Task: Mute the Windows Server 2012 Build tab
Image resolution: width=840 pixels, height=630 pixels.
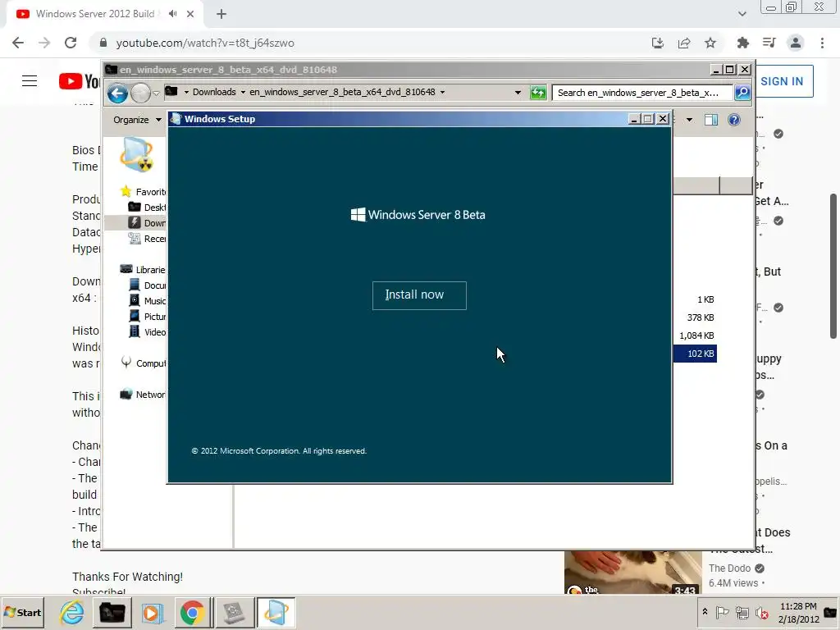Action: (172, 14)
